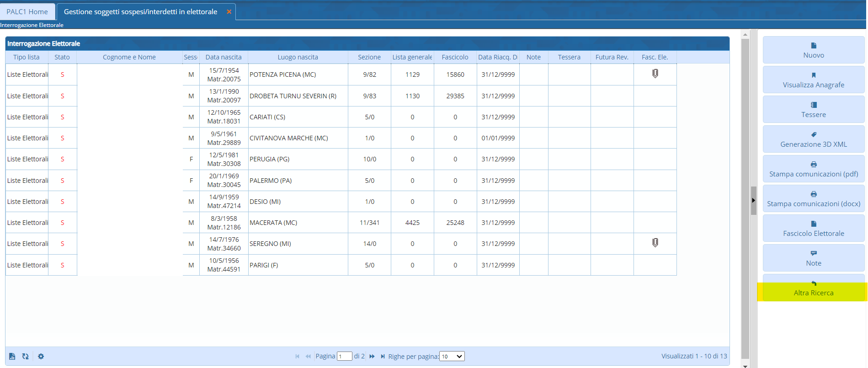The width and height of the screenshot is (868, 368).
Task: Open the fascicolo clip icon for Potenza Picena row
Action: 655,74
